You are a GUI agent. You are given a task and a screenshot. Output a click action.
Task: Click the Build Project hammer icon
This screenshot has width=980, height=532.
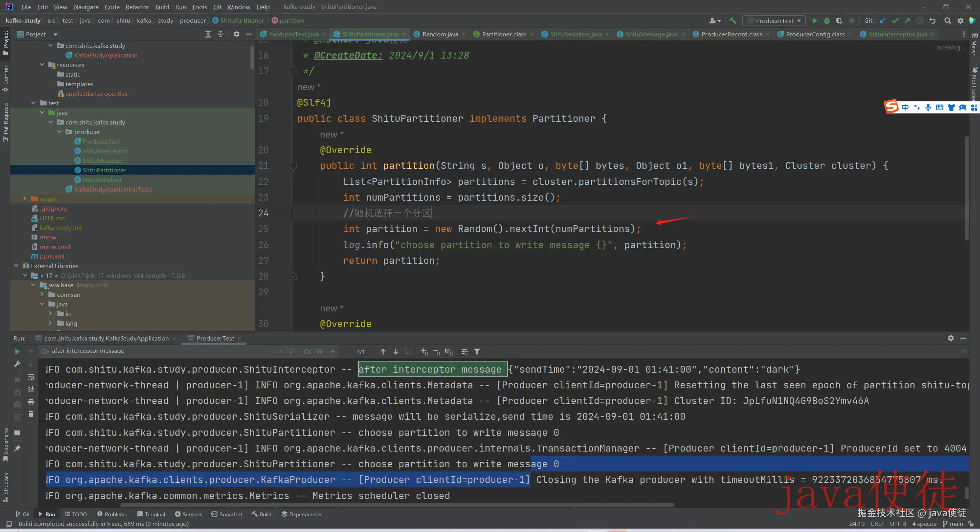(733, 21)
